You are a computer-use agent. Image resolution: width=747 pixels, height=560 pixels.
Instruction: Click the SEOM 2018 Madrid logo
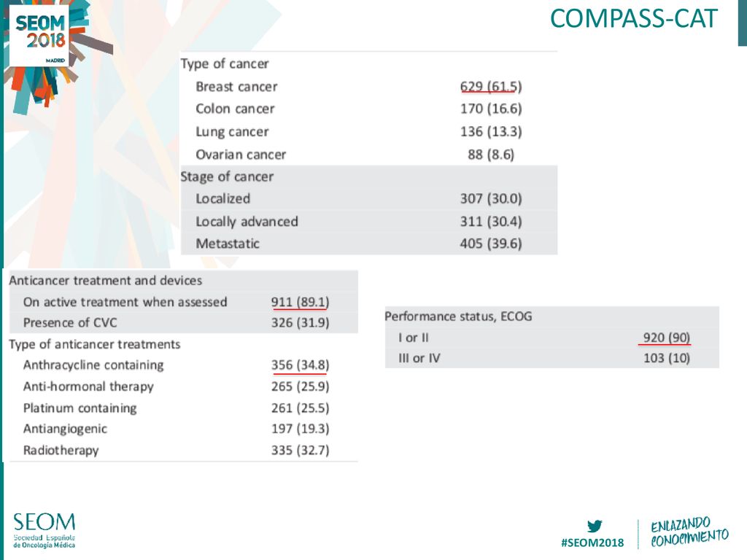click(39, 36)
